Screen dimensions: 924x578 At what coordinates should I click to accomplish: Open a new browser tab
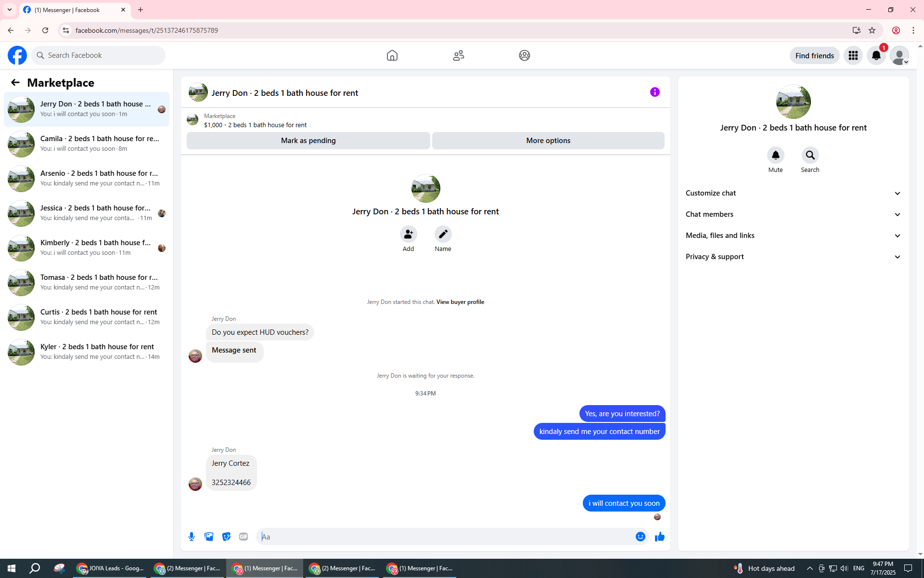pyautogui.click(x=141, y=10)
